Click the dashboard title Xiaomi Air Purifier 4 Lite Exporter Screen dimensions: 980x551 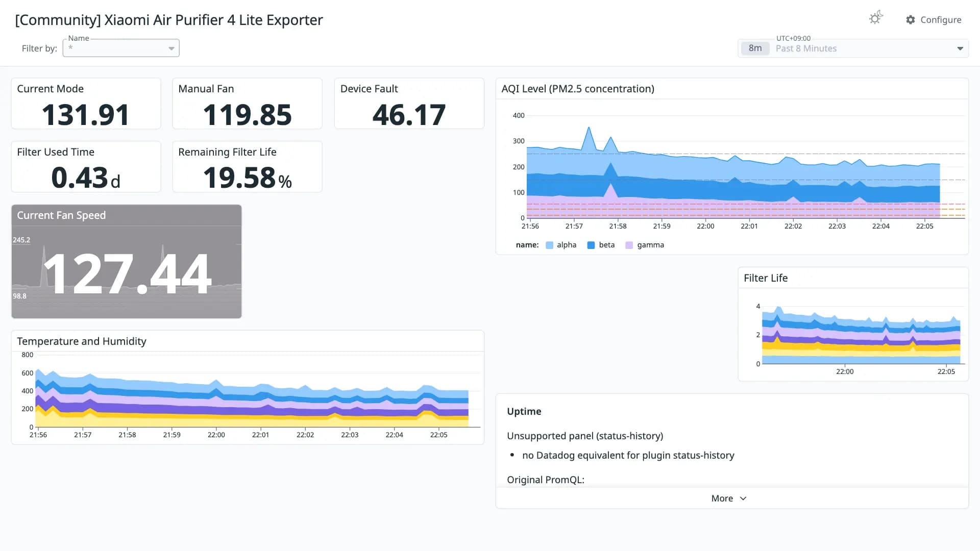[169, 20]
